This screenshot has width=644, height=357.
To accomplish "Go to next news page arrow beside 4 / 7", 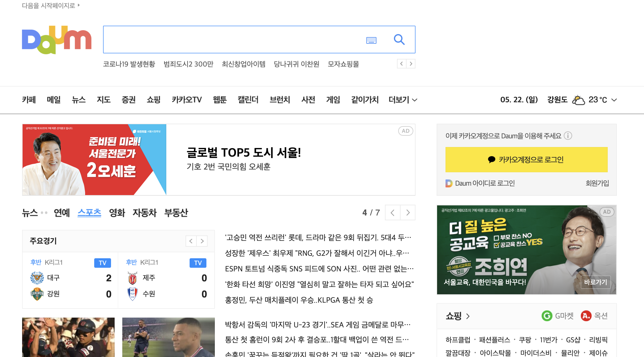I will (x=408, y=213).
